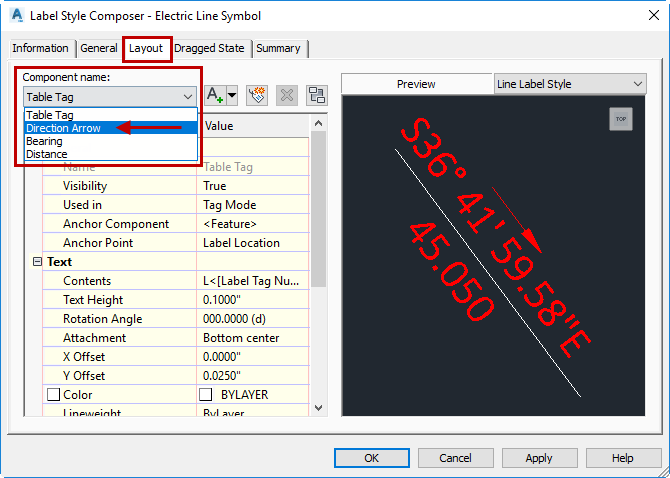Click the component draw order icon
The height and width of the screenshot is (478, 670).
(x=317, y=95)
